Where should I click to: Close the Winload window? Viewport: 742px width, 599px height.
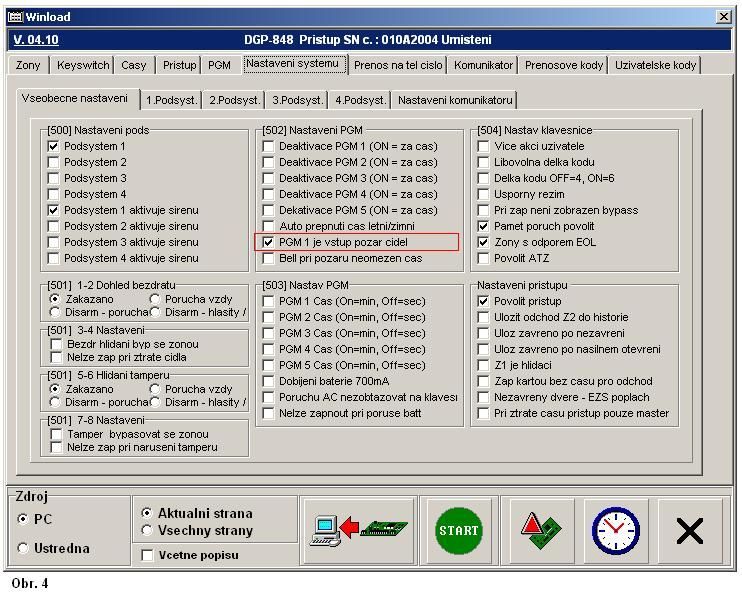coord(724,17)
